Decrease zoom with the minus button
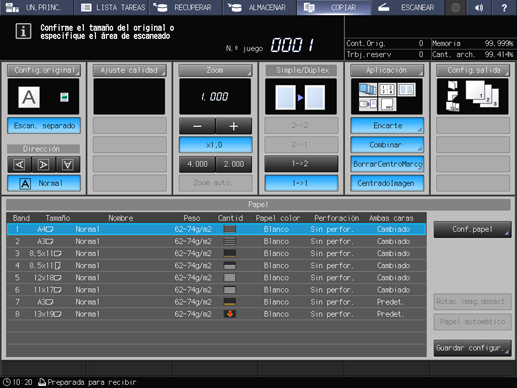 197,126
